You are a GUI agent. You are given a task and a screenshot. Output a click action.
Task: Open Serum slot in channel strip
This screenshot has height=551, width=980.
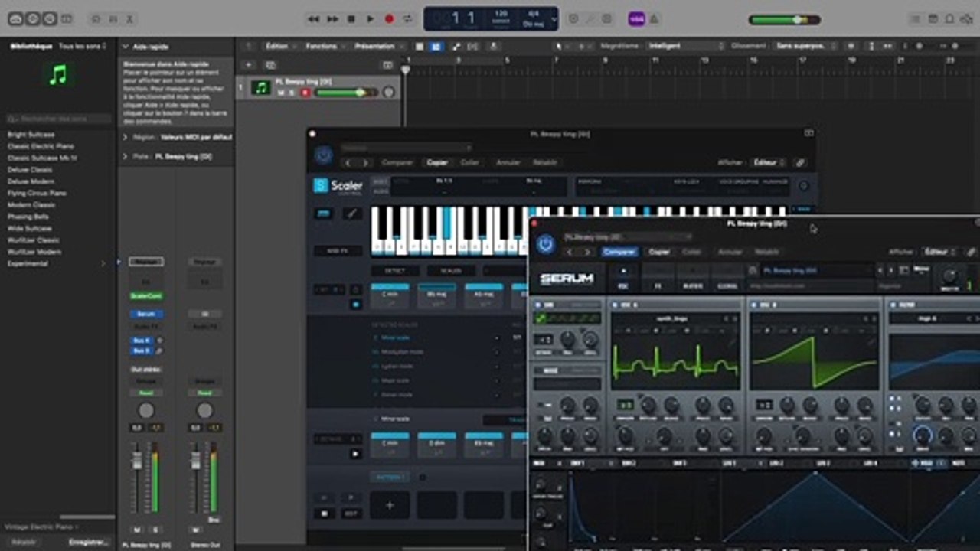tap(145, 314)
